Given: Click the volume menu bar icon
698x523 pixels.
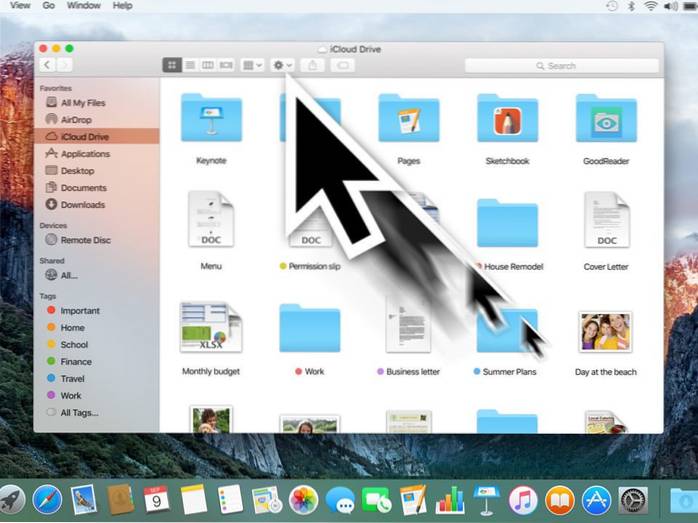Looking at the screenshot, I should [671, 6].
